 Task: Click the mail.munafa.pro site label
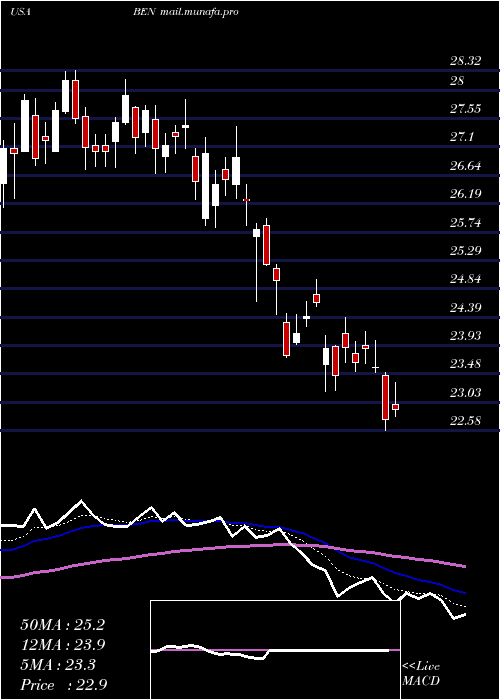198,12
